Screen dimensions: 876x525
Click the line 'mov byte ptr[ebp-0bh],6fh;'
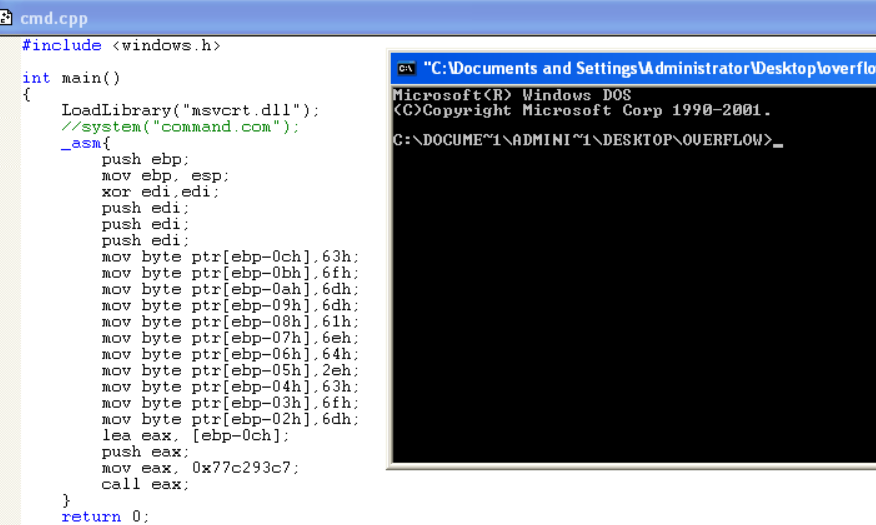pos(230,273)
